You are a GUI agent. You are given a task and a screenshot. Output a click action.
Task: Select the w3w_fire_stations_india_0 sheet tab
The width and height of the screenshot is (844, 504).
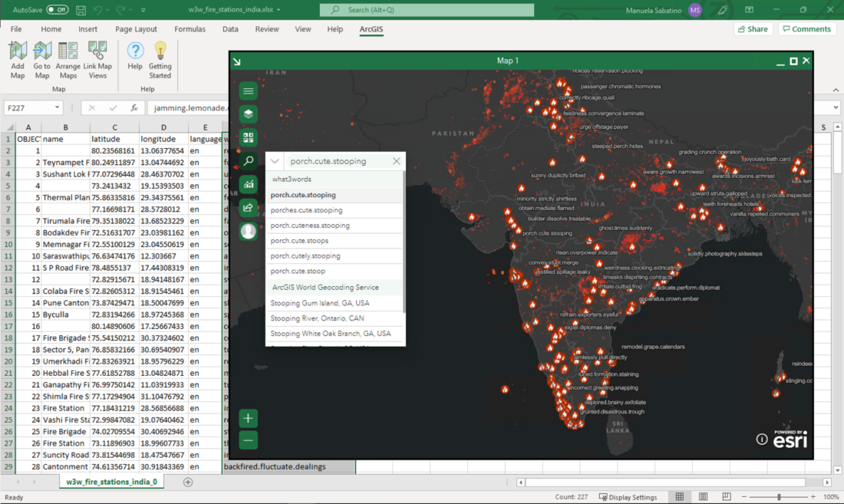111,482
